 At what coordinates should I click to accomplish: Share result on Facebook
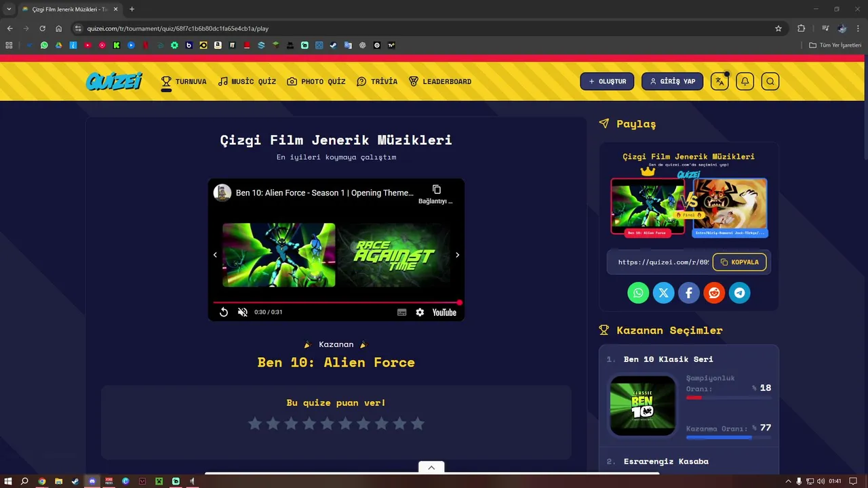[x=688, y=293]
